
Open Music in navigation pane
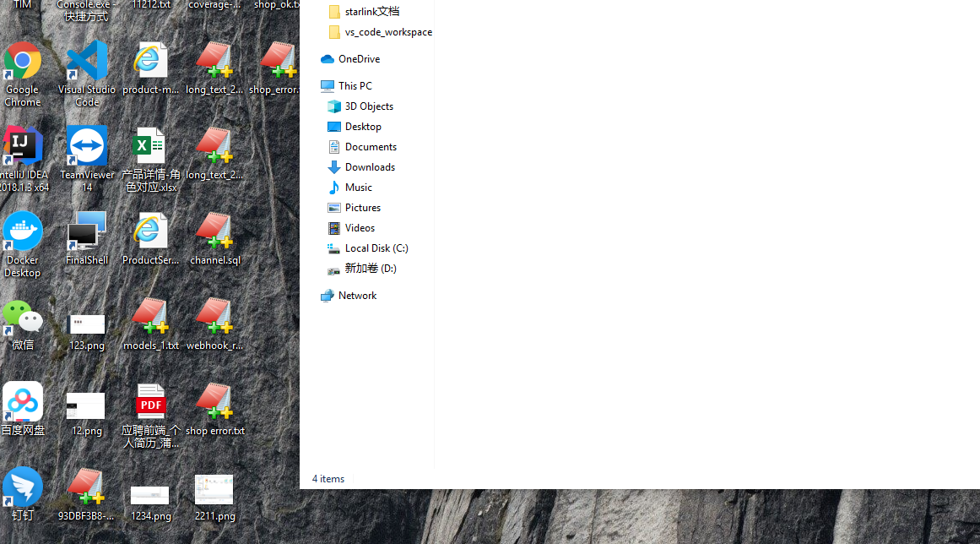click(x=350, y=188)
